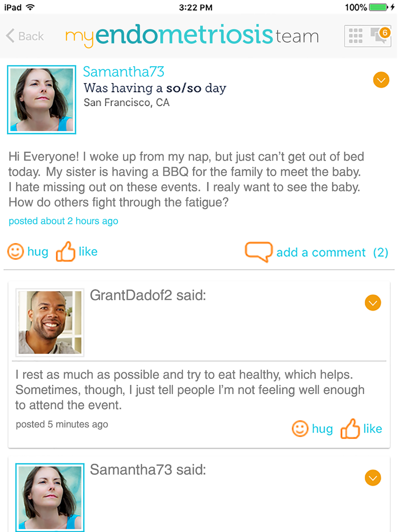This screenshot has height=532, width=399.
Task: Open dropdown arrow on GrantDadof2's comment
Action: click(373, 303)
